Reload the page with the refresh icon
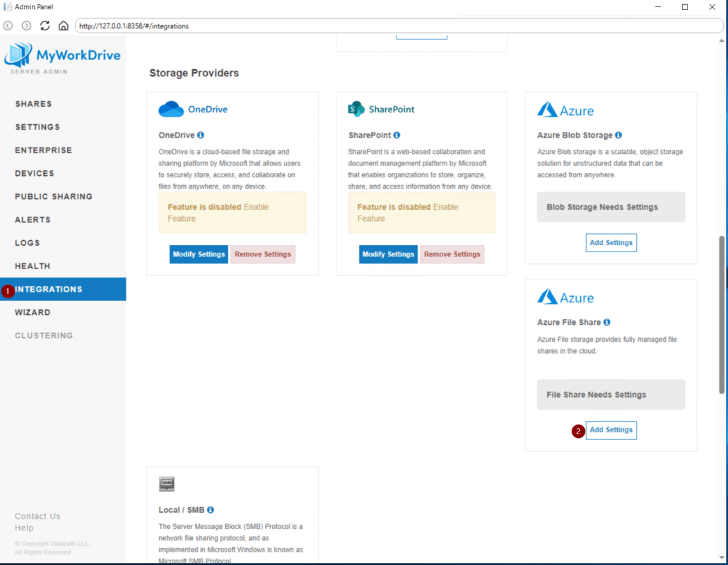 click(x=45, y=26)
